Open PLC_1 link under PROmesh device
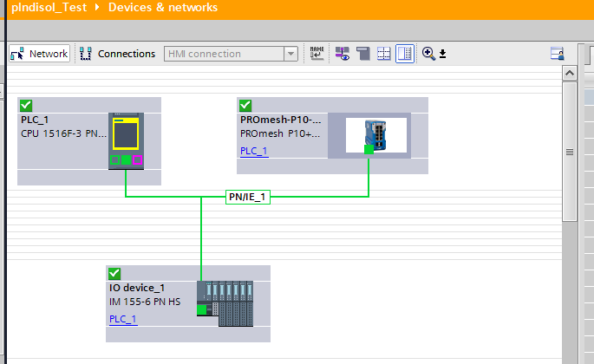 coord(254,151)
